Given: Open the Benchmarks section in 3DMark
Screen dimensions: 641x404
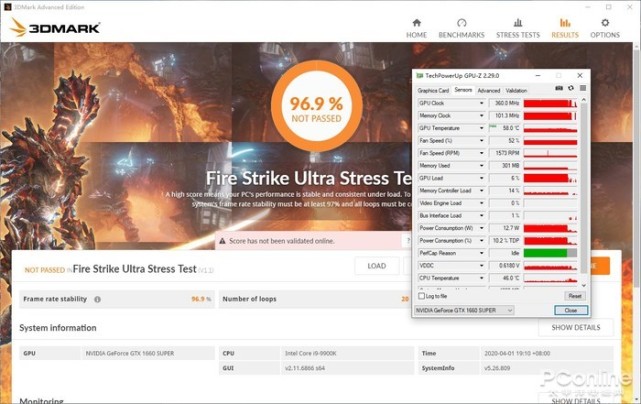Looking at the screenshot, I should (x=461, y=28).
